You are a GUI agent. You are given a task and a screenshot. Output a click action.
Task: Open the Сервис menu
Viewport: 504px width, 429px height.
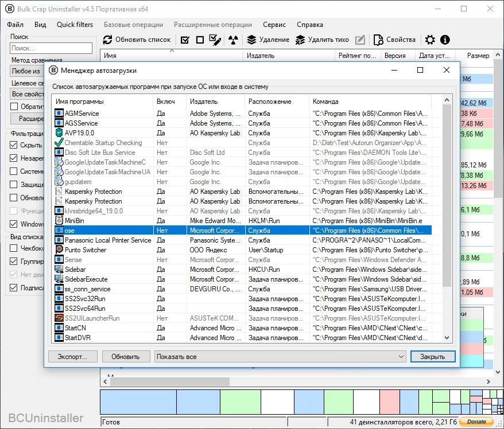[x=274, y=25]
